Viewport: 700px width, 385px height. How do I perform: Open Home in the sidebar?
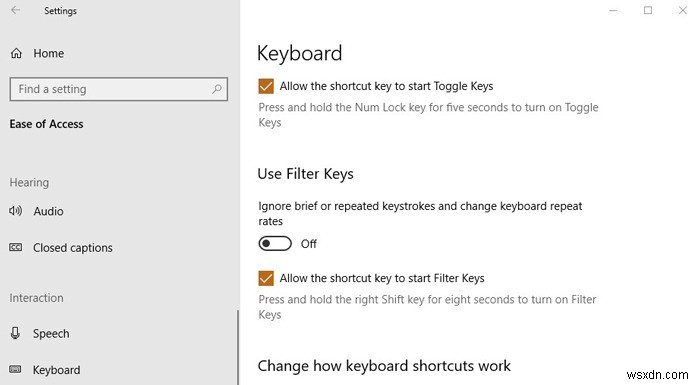click(48, 54)
